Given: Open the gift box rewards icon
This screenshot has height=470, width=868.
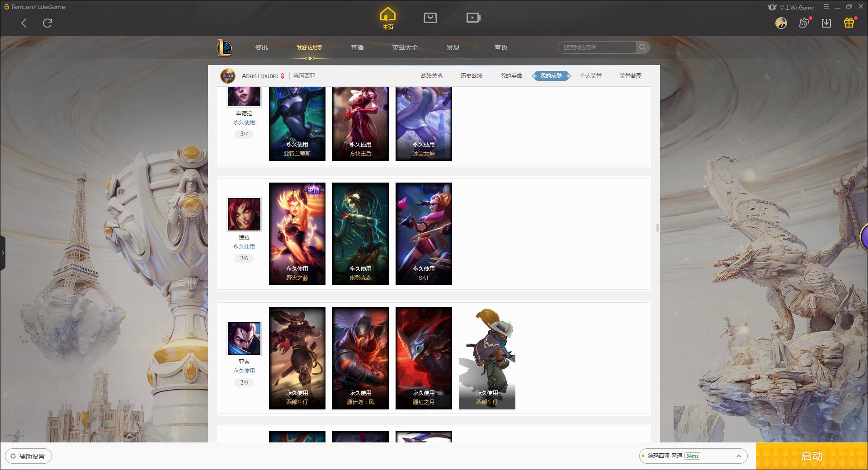Looking at the screenshot, I should [x=849, y=23].
